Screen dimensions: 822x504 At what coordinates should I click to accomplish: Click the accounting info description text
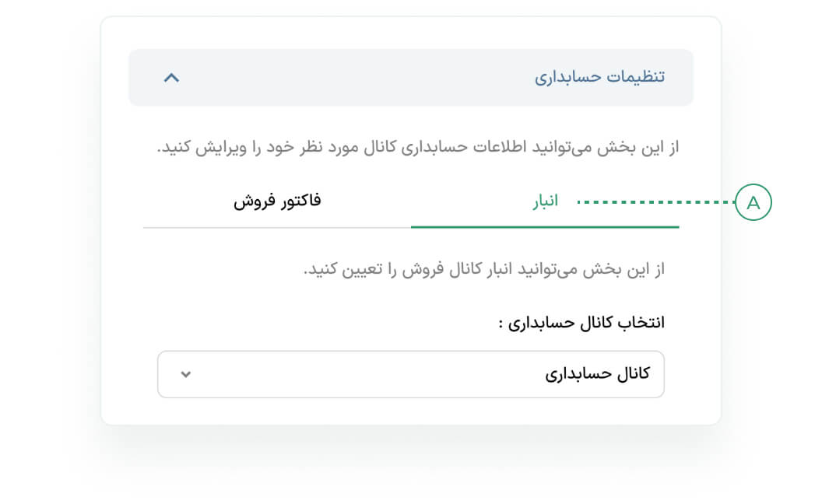[419, 147]
